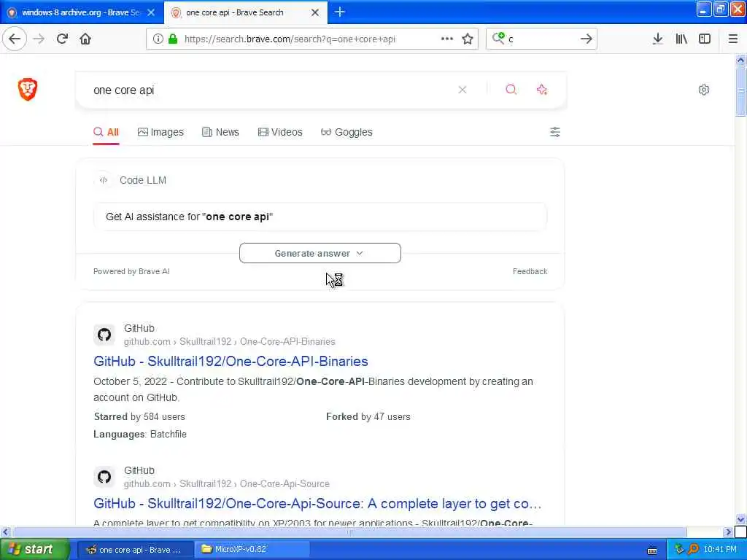
Task: Click 'Forked by 47 users' text
Action: point(368,416)
